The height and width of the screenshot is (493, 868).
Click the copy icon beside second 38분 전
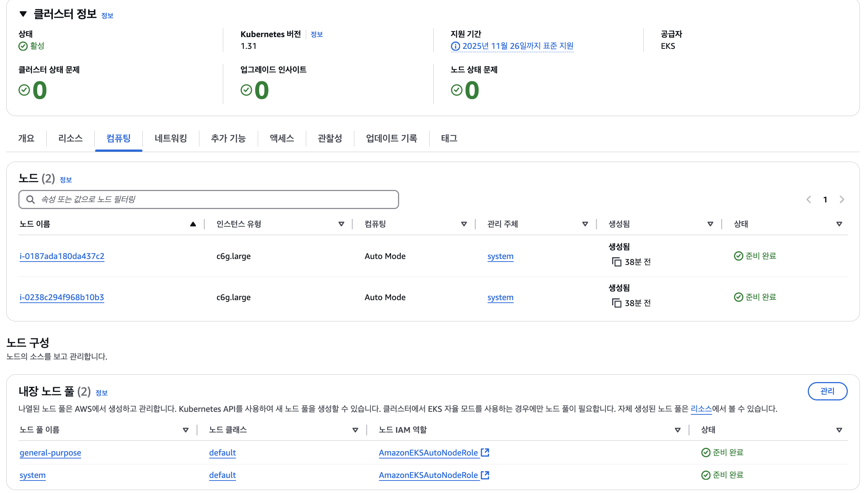click(x=616, y=303)
